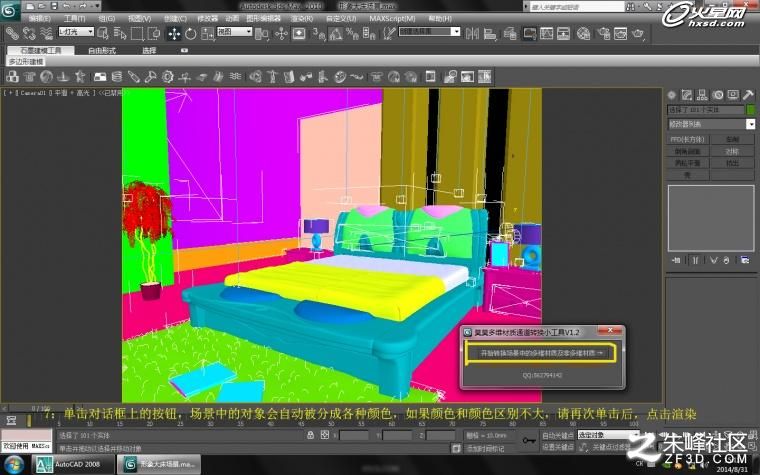Toggle Pin Stack under modifier stack
Image resolution: width=760 pixels, height=475 pixels.
677,260
